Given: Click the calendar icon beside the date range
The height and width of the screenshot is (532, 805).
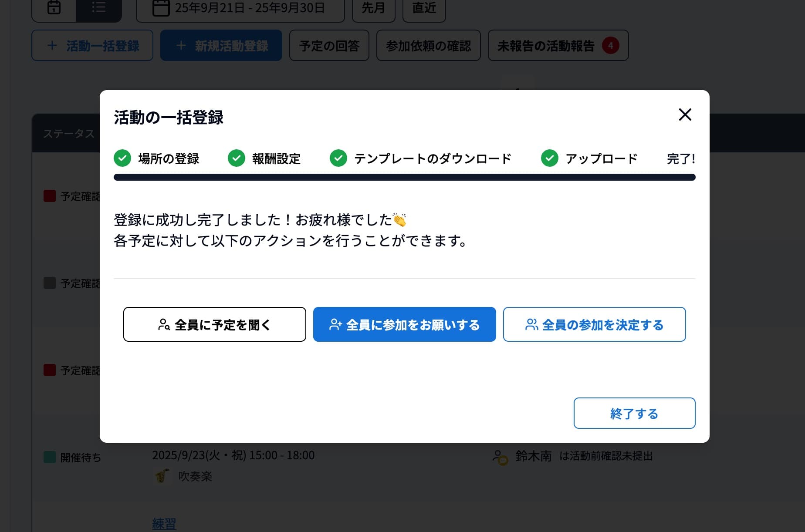Looking at the screenshot, I should [x=162, y=8].
